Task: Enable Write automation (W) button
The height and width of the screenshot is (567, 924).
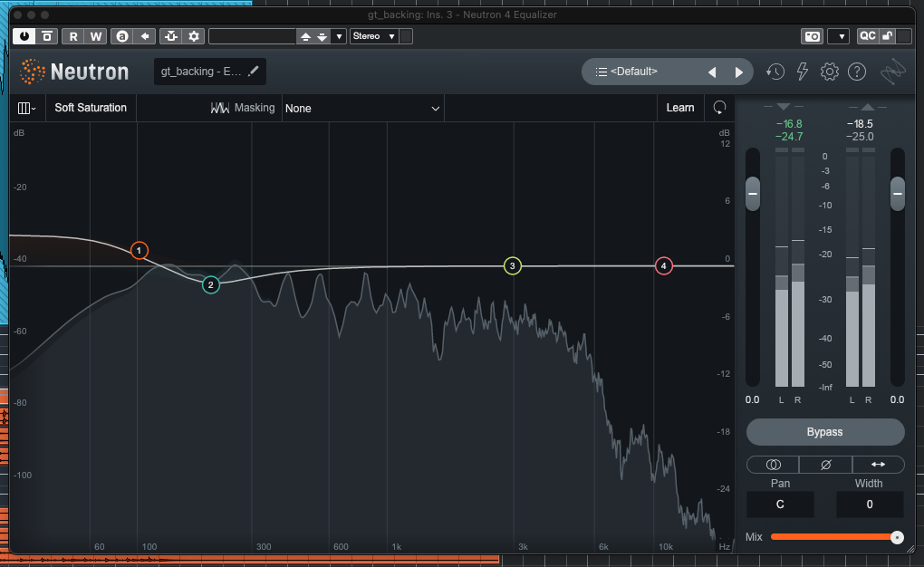Action: pyautogui.click(x=95, y=36)
